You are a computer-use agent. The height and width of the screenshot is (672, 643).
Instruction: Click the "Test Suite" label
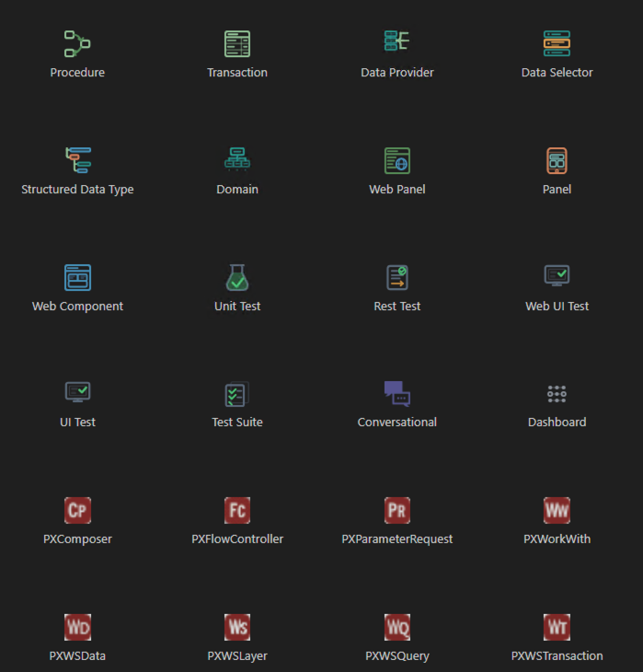pyautogui.click(x=237, y=423)
